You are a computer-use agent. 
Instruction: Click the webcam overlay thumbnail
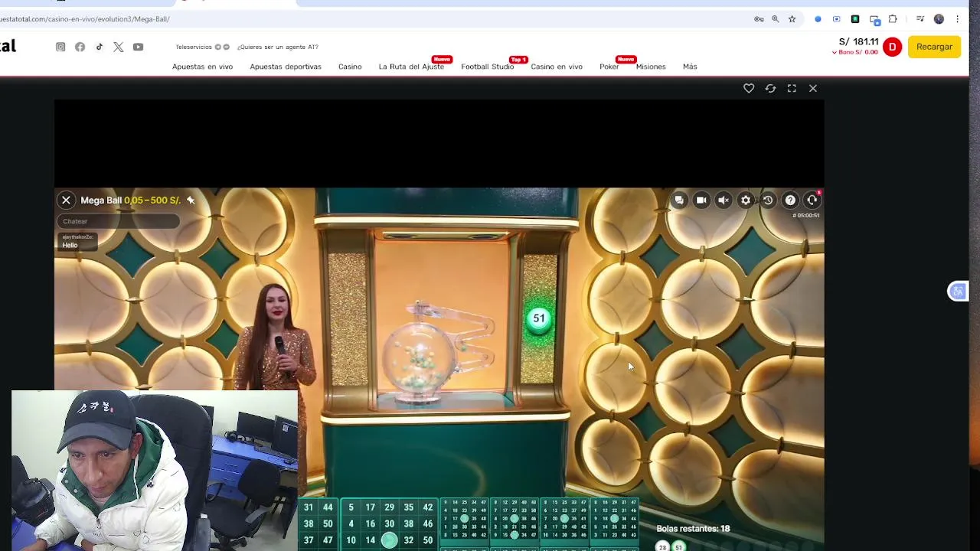155,471
